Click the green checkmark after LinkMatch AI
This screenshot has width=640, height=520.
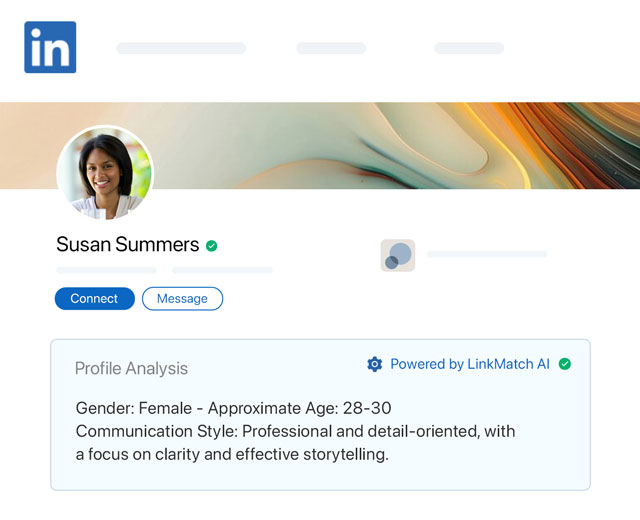(x=565, y=364)
